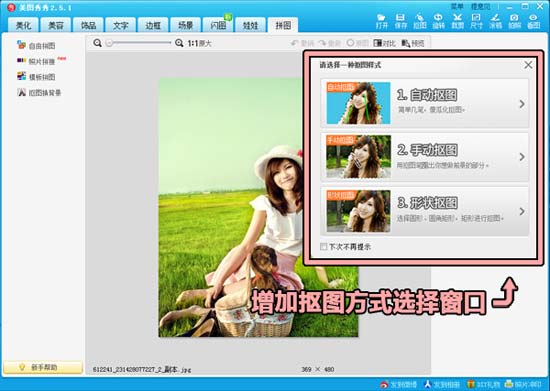Viewport: 550px width, 391px height.
Task: Close the cutout style selection dialog
Action: click(x=528, y=65)
